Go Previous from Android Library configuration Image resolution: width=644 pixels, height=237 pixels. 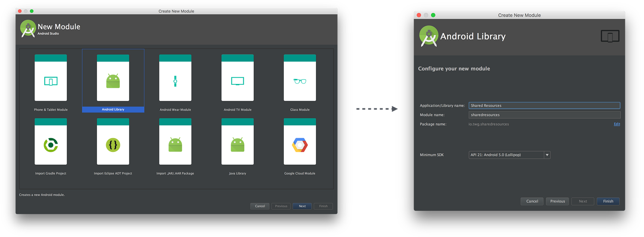pos(557,201)
